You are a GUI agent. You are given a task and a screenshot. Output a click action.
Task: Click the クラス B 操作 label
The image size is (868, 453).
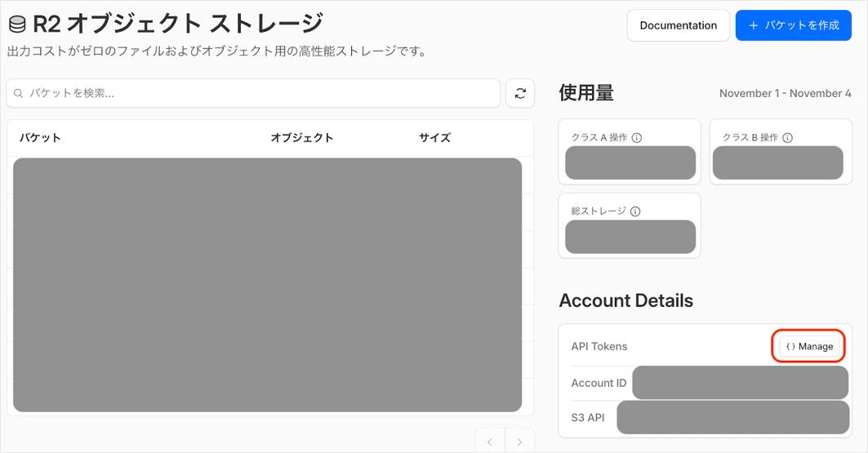point(750,138)
